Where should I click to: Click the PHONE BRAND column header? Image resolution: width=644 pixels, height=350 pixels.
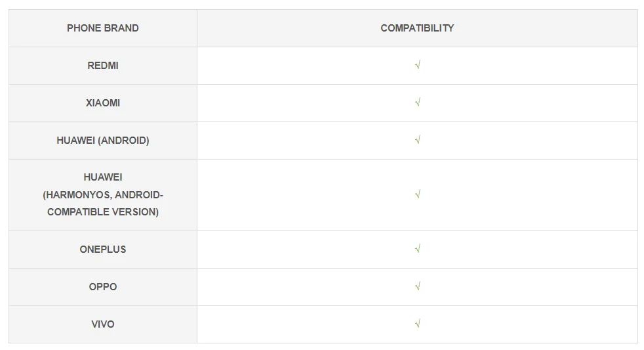tap(103, 28)
